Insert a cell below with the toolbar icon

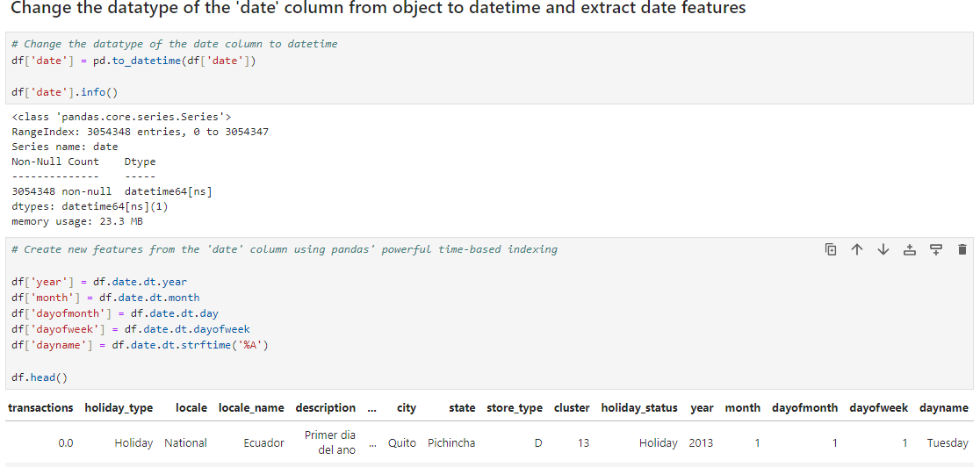point(935,249)
